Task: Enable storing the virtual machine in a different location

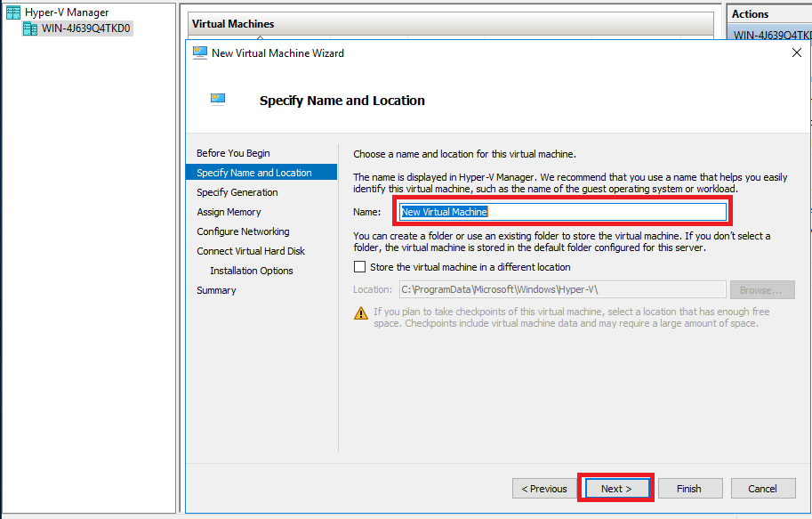Action: (x=359, y=266)
